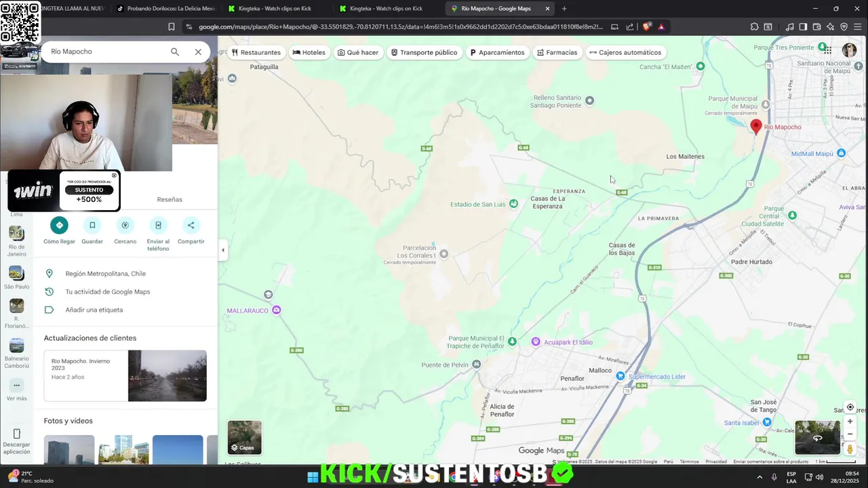
Task: Zoom in with the plus button
Action: pyautogui.click(x=850, y=422)
